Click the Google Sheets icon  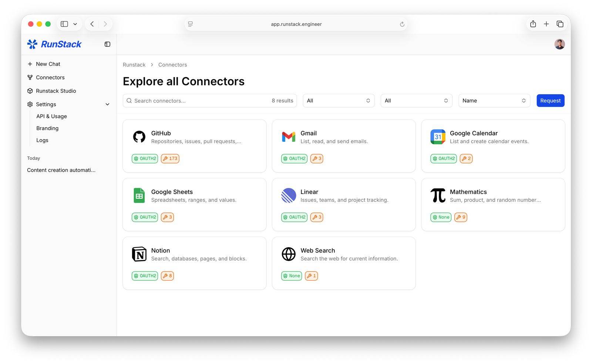[139, 195]
